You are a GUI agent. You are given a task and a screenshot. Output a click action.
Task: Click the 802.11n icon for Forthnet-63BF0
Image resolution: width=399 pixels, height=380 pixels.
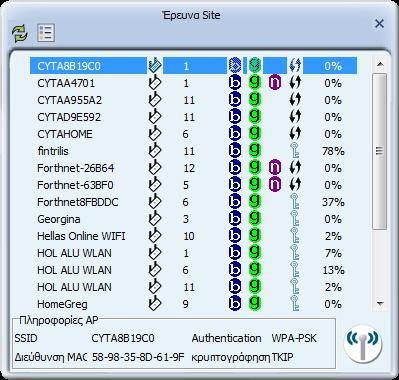point(275,185)
